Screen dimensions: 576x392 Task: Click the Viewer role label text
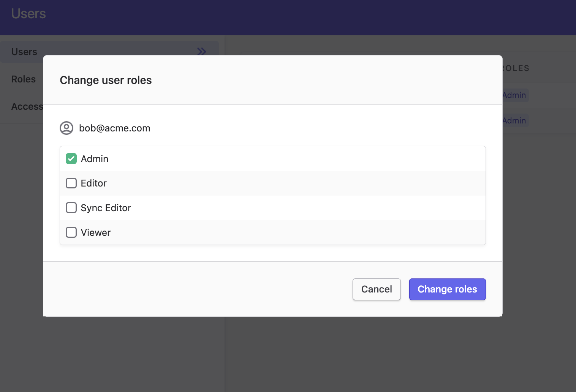tap(96, 232)
